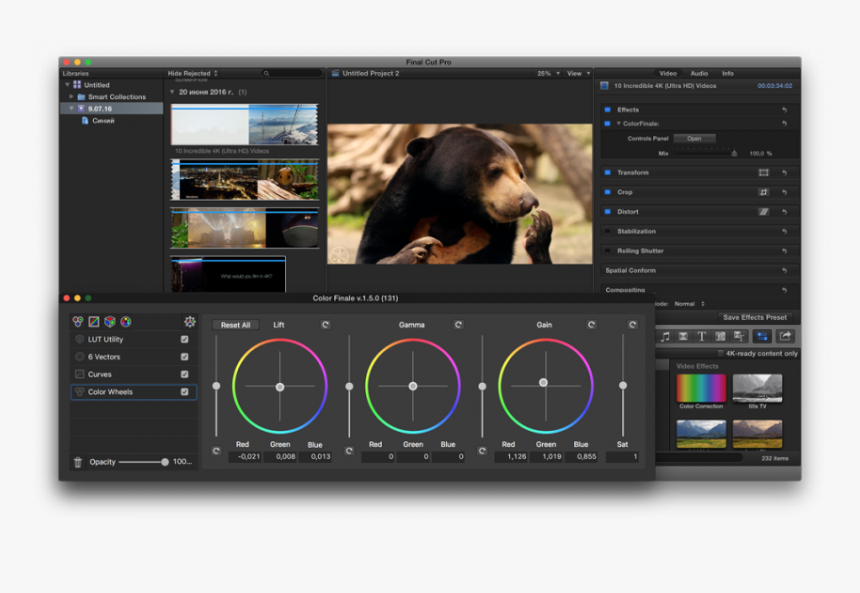
Task: Activate the Crop onscreen controls icon
Action: tap(763, 192)
